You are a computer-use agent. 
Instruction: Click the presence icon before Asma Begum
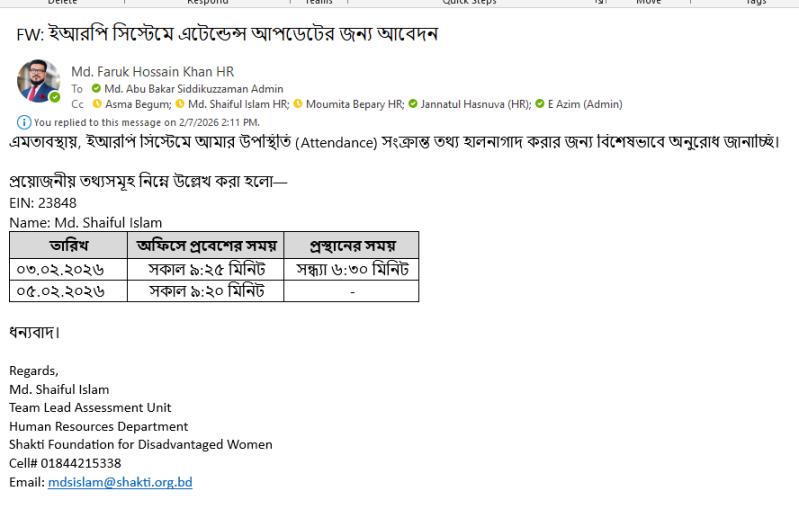tap(97, 104)
